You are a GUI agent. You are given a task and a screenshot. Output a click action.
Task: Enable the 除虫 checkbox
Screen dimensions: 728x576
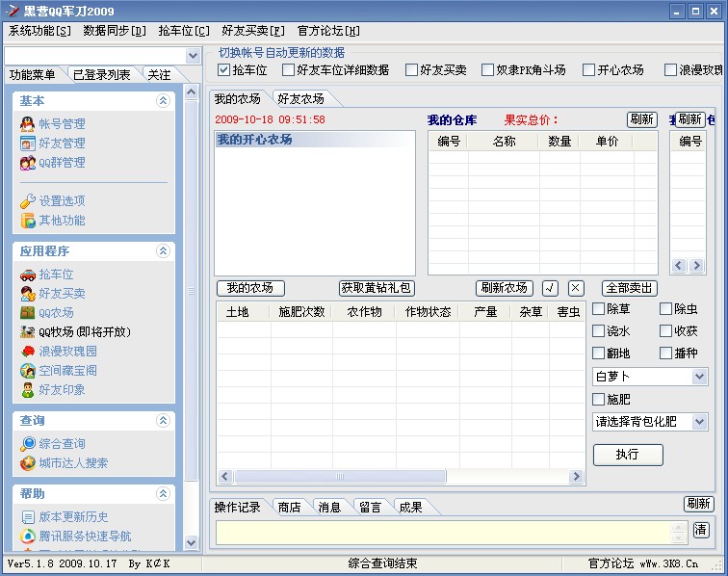tap(665, 309)
